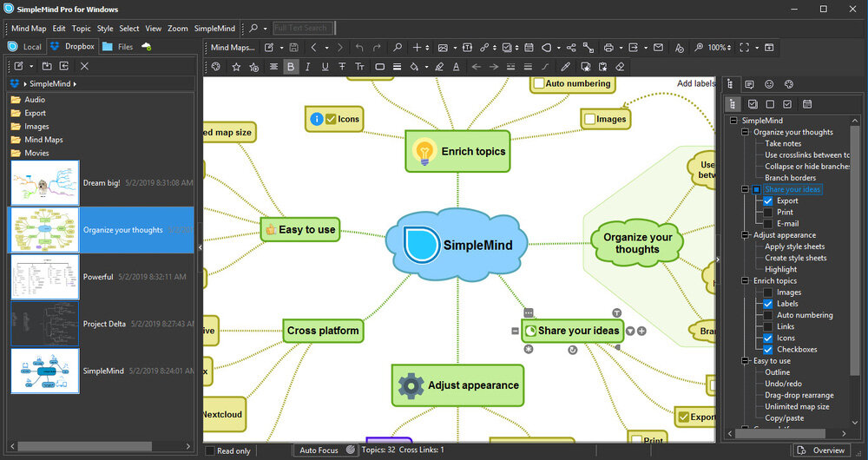The width and height of the screenshot is (868, 460).
Task: Click the highlighter color icon
Action: [439, 67]
